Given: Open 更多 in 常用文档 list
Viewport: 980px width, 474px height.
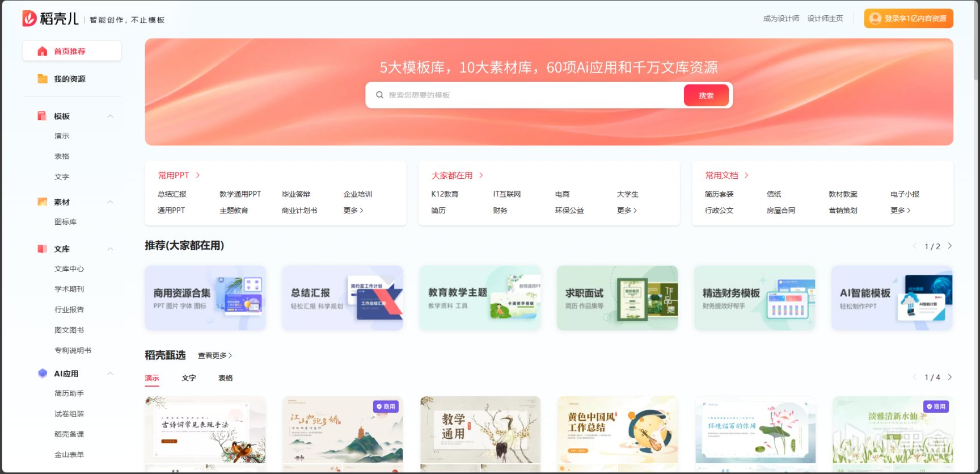Looking at the screenshot, I should click(901, 211).
